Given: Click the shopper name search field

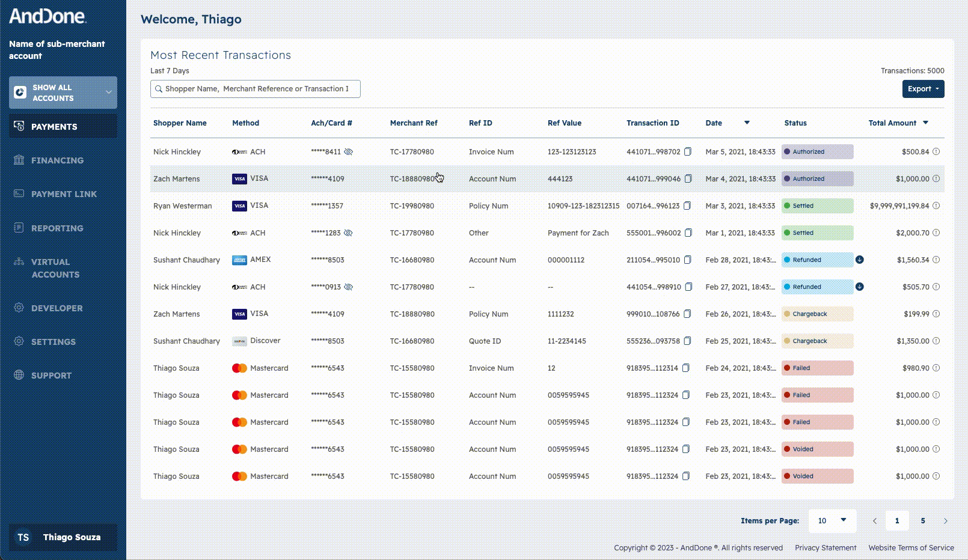Looking at the screenshot, I should tap(259, 89).
